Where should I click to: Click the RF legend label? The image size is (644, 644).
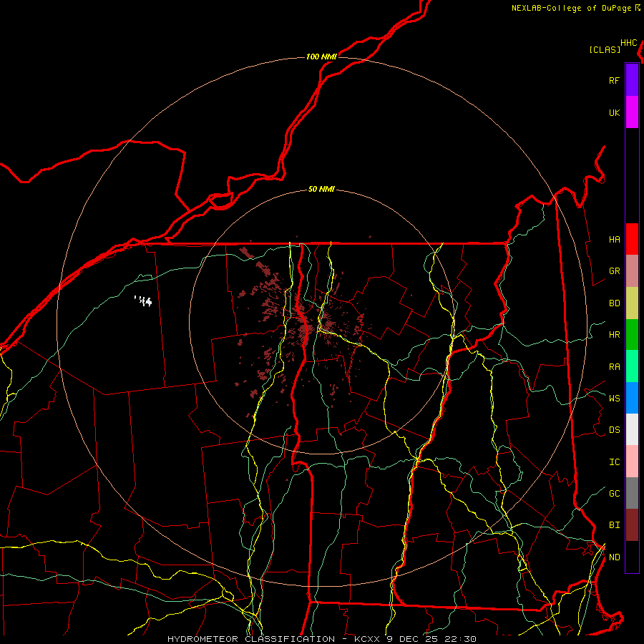614,80
